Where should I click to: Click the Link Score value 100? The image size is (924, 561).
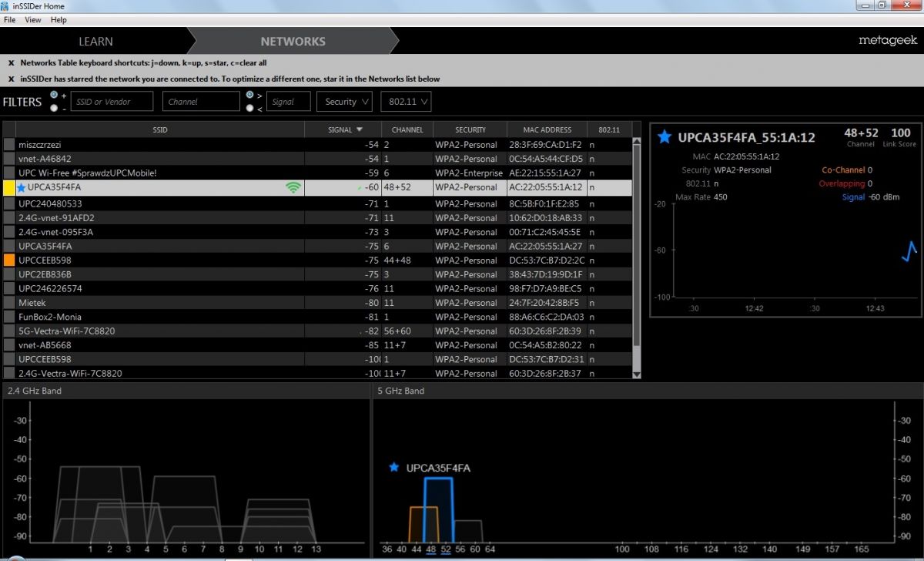(900, 133)
